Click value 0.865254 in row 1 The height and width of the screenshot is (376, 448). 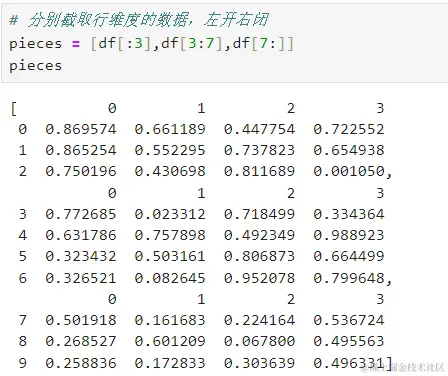tap(81, 150)
